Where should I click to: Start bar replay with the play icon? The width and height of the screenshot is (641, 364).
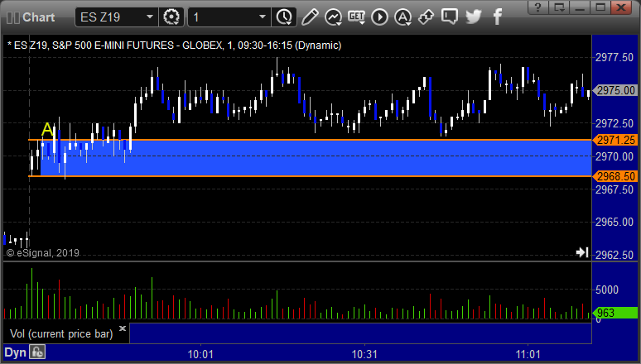tap(380, 17)
